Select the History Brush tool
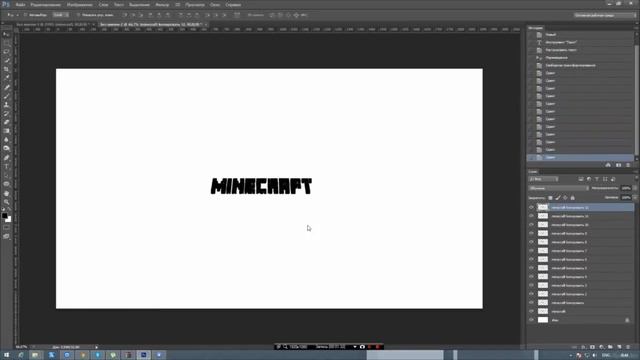The width and height of the screenshot is (640, 360). tap(6, 113)
